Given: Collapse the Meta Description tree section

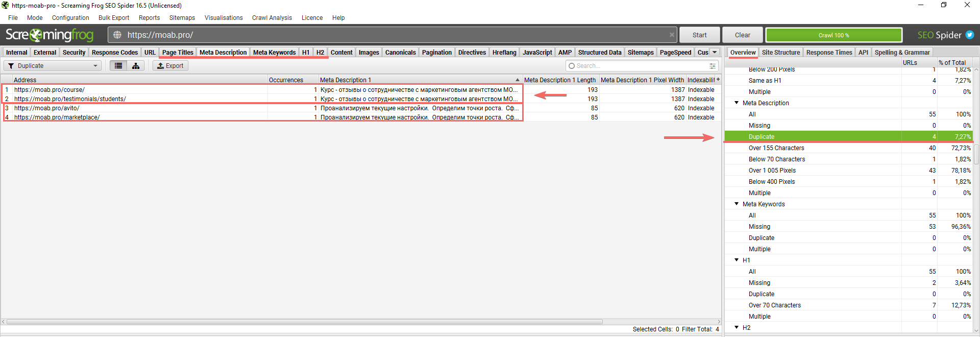Looking at the screenshot, I should 737,103.
